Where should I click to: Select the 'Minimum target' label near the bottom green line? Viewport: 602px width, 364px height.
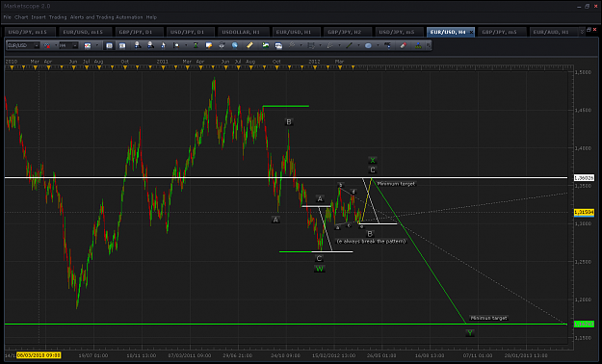point(488,318)
